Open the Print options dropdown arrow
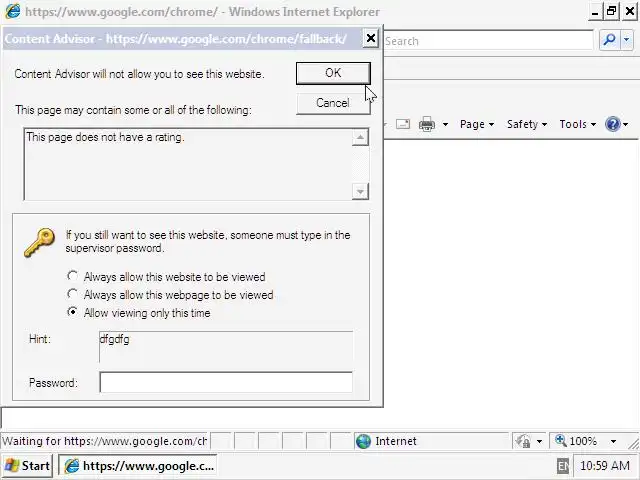This screenshot has height=480, width=640. [445, 124]
